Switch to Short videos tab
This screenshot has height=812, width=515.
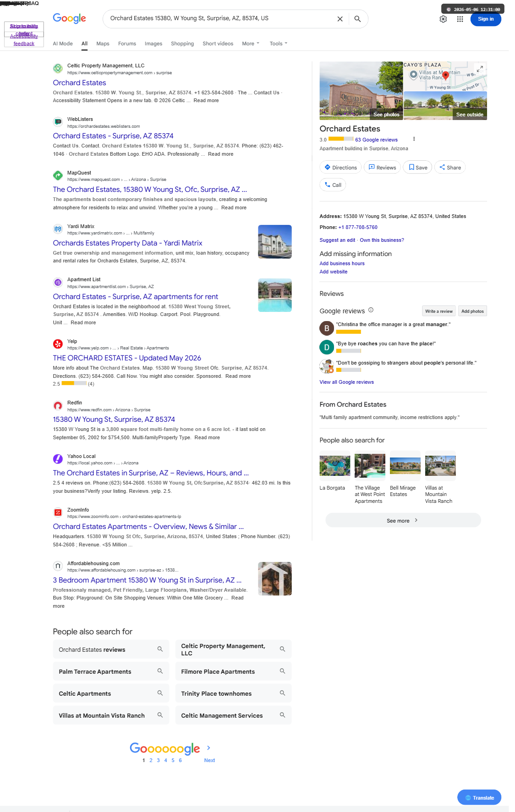tap(218, 44)
